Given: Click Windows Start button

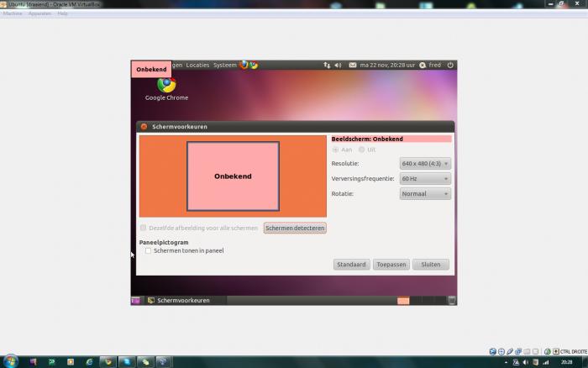Looking at the screenshot, I should click(x=9, y=361).
